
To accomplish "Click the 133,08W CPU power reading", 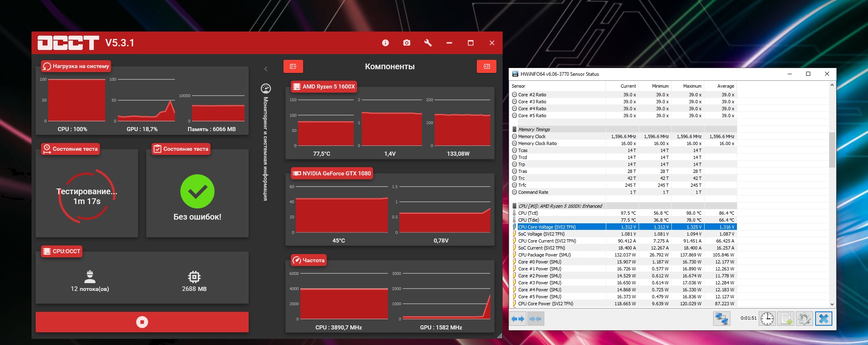I will [x=458, y=154].
